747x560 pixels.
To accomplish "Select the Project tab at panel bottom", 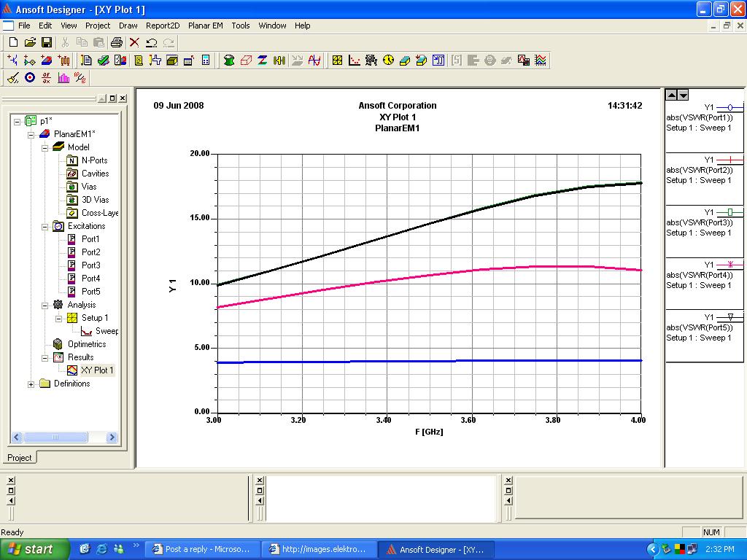I will pyautogui.click(x=20, y=458).
